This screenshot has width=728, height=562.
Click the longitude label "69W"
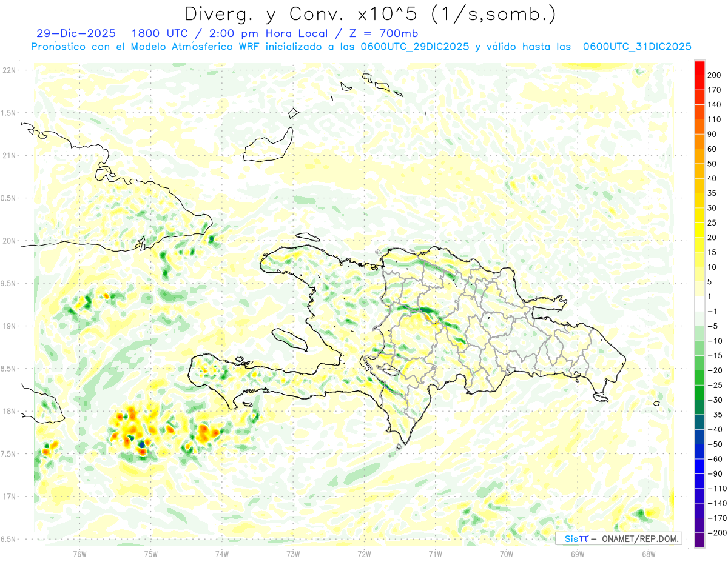point(578,554)
